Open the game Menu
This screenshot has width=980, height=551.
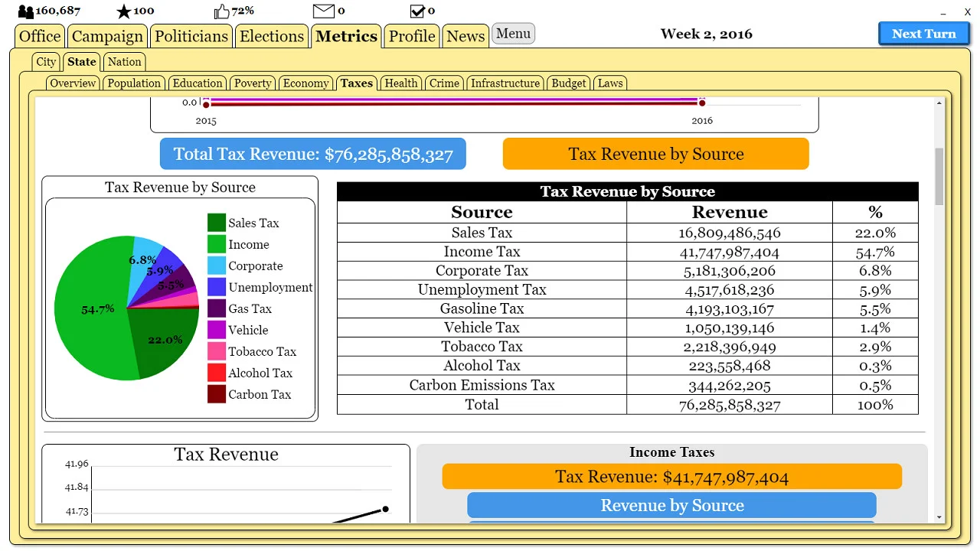click(x=513, y=34)
